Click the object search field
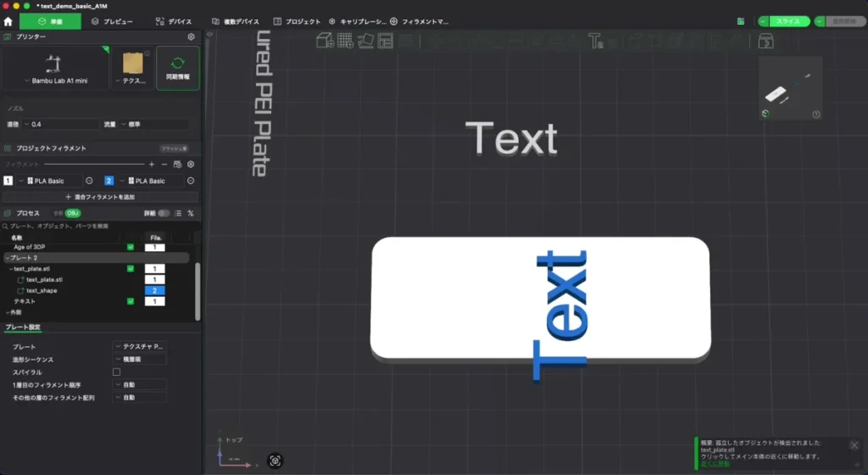Image resolution: width=868 pixels, height=475 pixels. pyautogui.click(x=100, y=226)
